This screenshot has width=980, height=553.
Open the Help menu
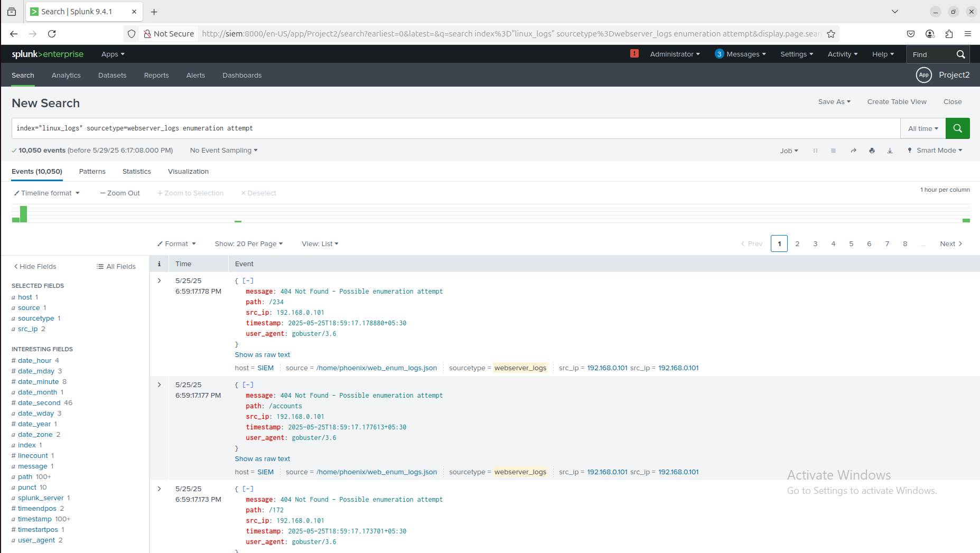[x=883, y=54]
